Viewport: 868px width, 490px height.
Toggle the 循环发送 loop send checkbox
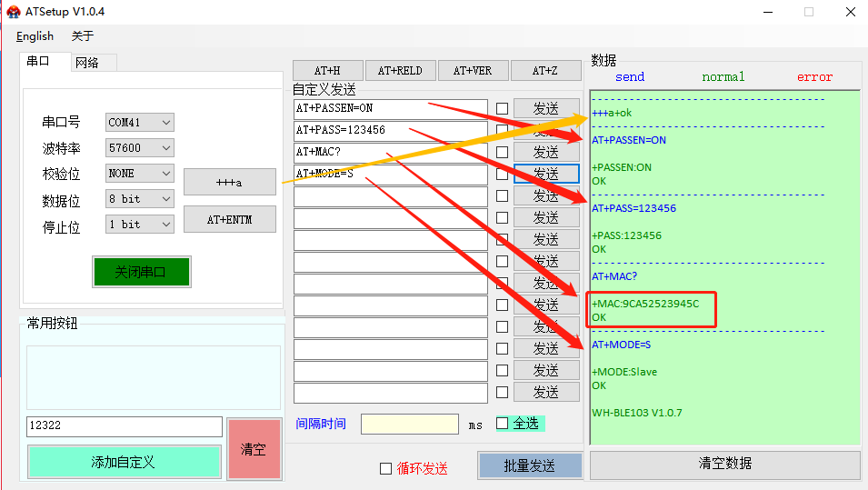[x=385, y=468]
